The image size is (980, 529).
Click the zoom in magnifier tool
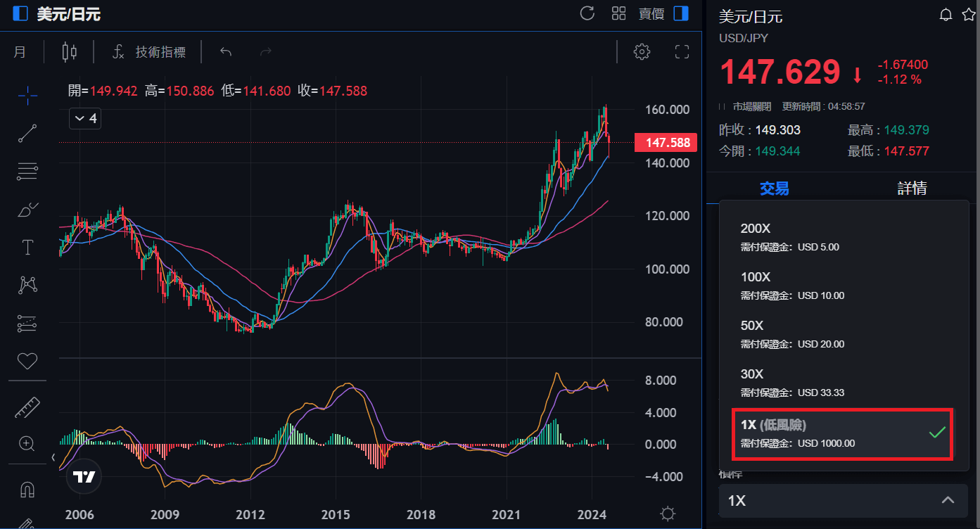[27, 443]
